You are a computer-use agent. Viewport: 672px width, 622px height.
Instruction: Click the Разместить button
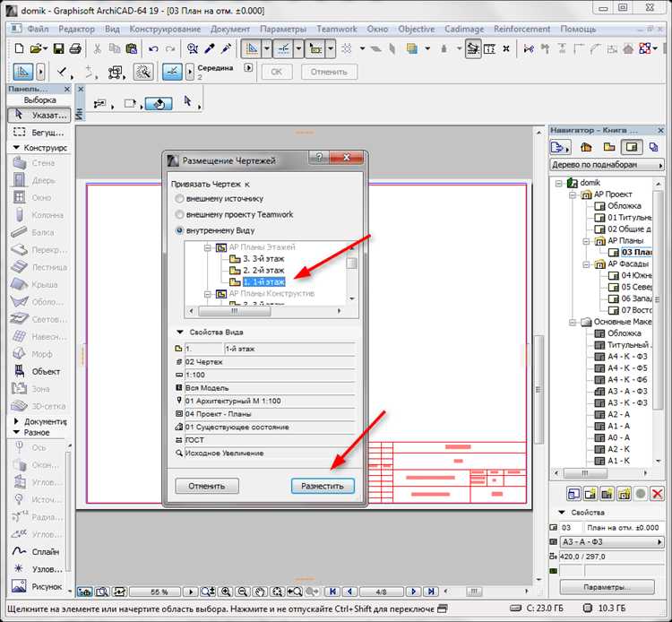pos(323,486)
